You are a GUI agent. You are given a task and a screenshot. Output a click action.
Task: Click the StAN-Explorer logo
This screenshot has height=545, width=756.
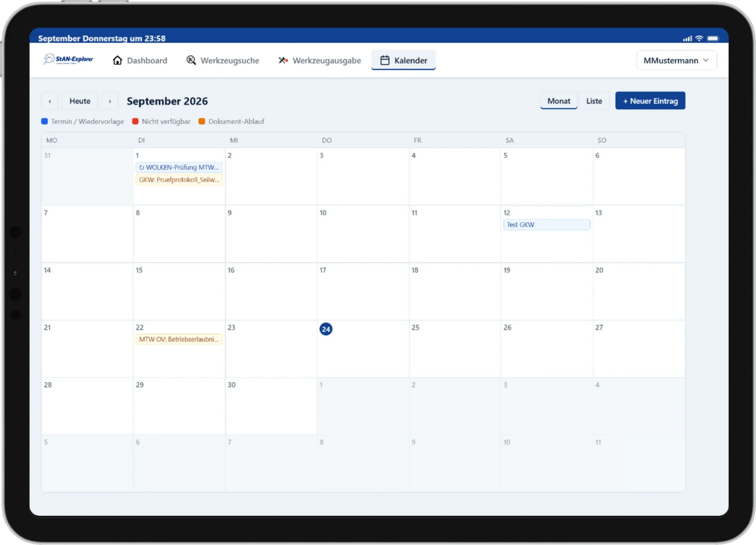68,59
